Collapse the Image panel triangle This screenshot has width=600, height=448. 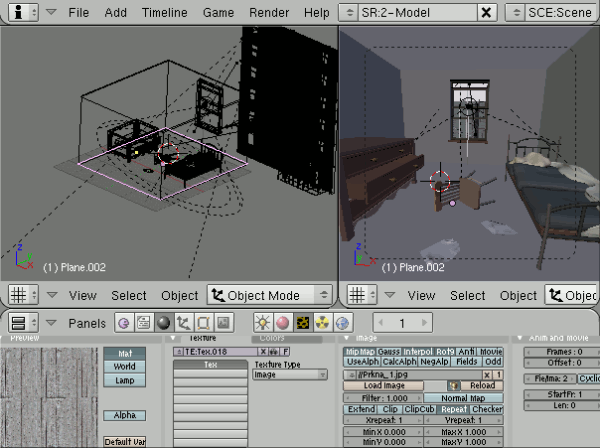347,338
